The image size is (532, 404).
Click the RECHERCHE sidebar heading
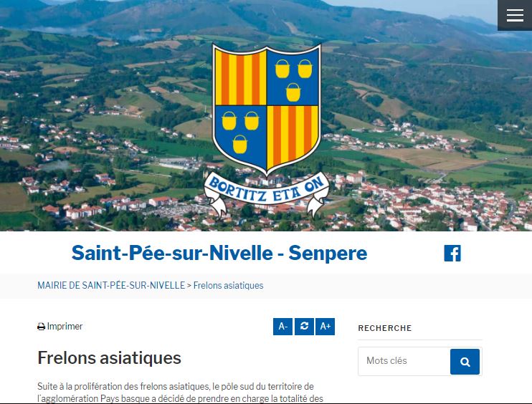click(385, 328)
